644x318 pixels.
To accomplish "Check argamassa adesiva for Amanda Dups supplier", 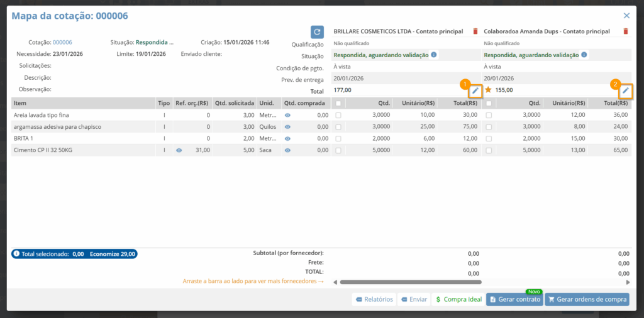I will point(489,127).
